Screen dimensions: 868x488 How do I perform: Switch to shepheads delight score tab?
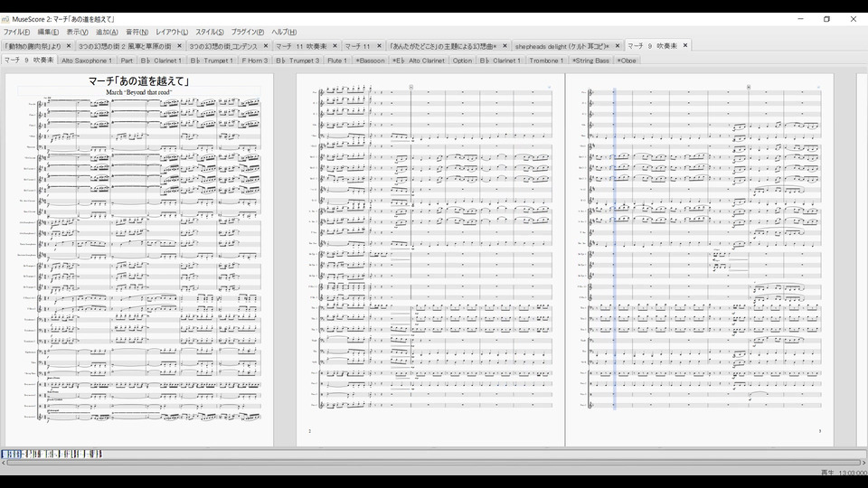[x=561, y=46]
